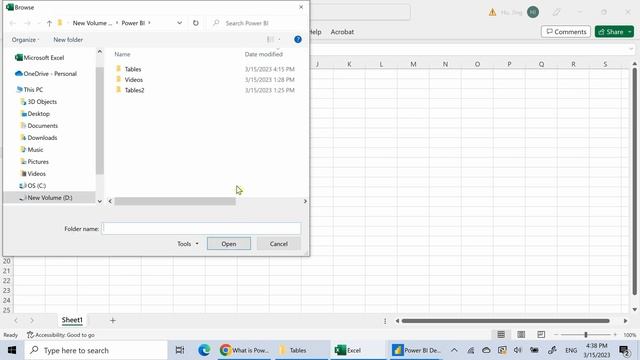This screenshot has height=360, width=640.
Task: Switch to Chrome 'What is Pow...' window
Action: click(x=244, y=350)
